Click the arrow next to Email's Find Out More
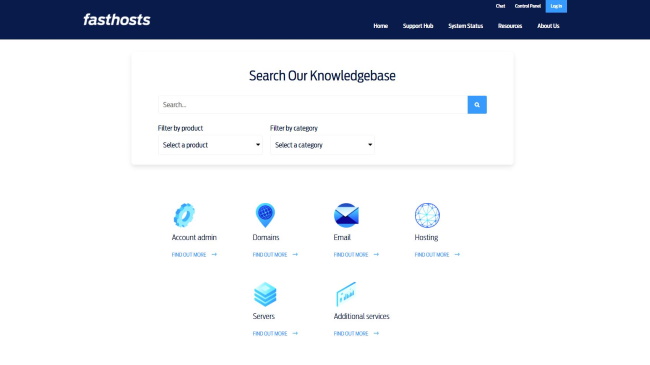Image resolution: width=650 pixels, height=365 pixels. pyautogui.click(x=376, y=254)
